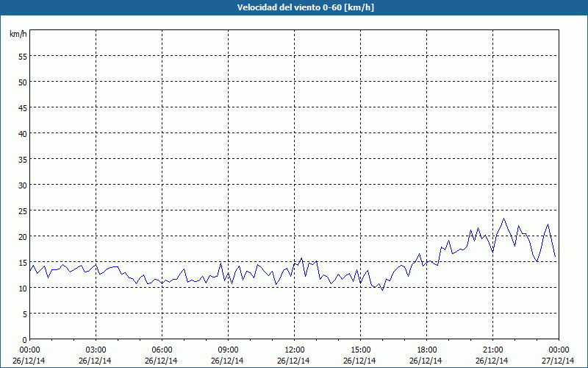Click the '12:00' time label
Image resolution: width=588 pixels, height=368 pixels.
(295, 350)
